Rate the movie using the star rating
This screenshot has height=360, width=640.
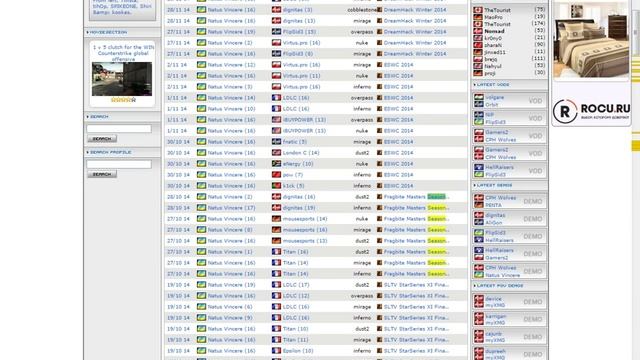123,100
